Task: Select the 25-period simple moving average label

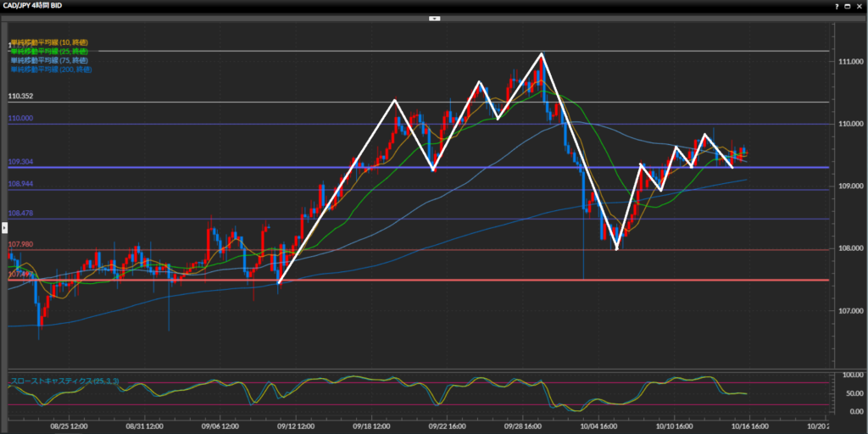Action: 49,52
